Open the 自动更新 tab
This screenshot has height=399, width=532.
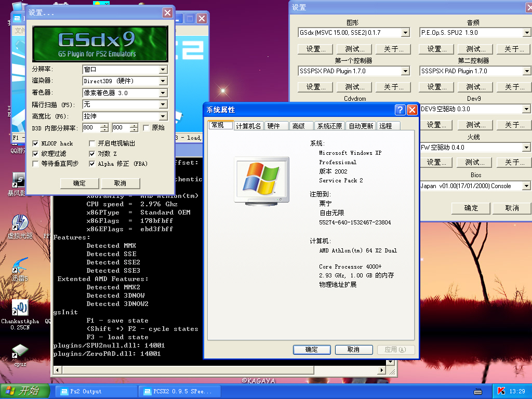tap(361, 126)
